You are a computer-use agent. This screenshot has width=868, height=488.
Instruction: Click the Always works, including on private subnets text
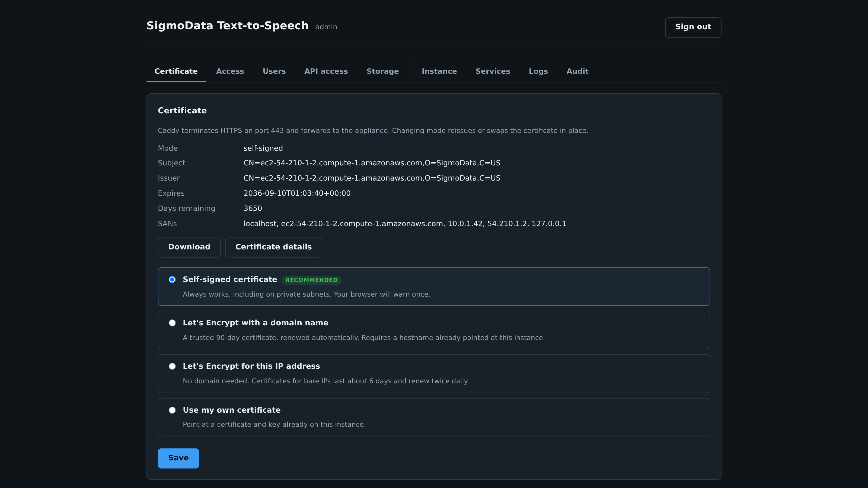click(306, 294)
